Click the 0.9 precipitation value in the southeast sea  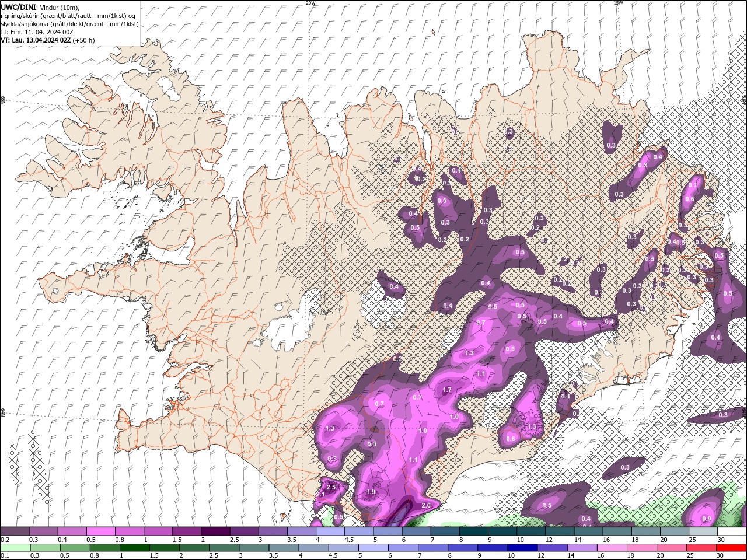click(x=707, y=519)
